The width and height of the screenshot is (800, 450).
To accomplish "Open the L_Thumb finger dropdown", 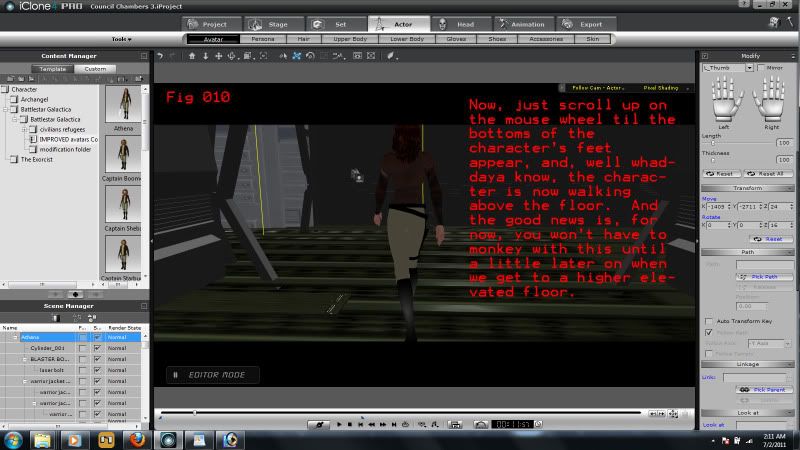I will pyautogui.click(x=749, y=68).
